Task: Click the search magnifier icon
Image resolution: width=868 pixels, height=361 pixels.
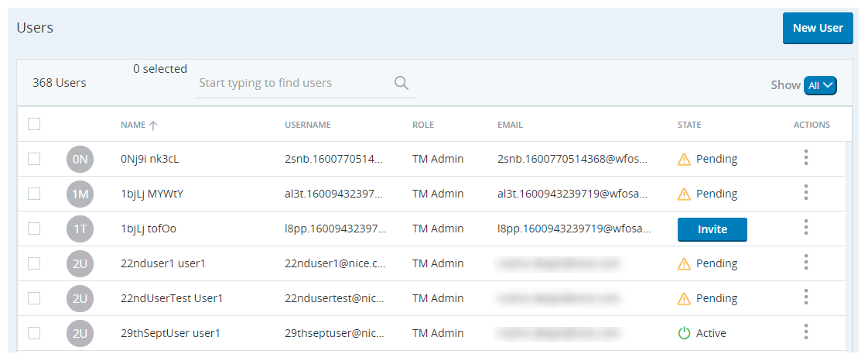Action: pyautogui.click(x=401, y=83)
